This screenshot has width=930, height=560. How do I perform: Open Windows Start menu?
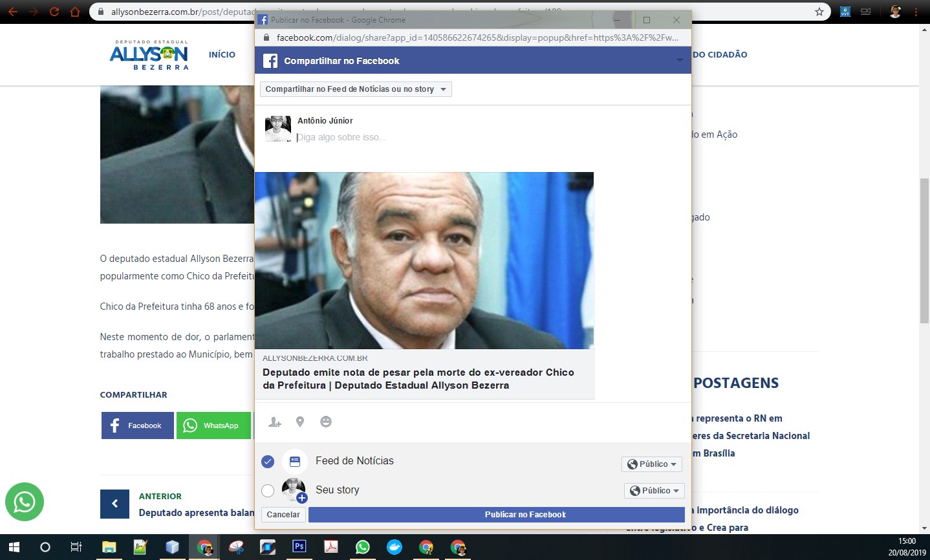pos(13,547)
